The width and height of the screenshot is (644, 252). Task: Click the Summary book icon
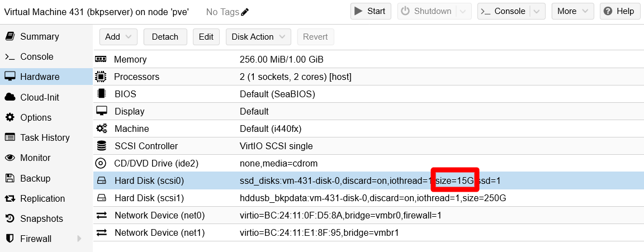pyautogui.click(x=10, y=36)
